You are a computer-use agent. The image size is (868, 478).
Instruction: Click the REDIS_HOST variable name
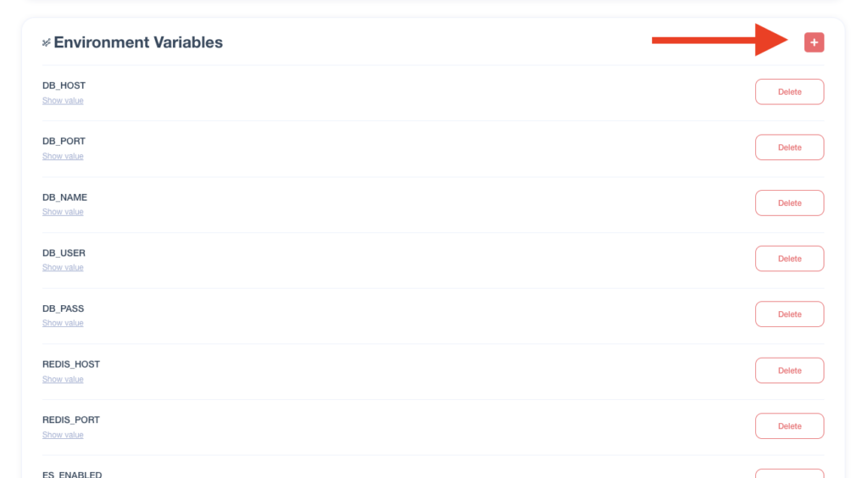click(71, 364)
